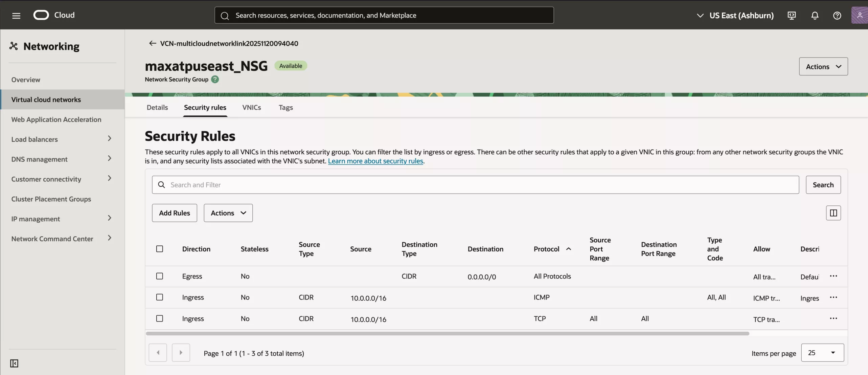Open the user profile avatar menu

point(860,16)
